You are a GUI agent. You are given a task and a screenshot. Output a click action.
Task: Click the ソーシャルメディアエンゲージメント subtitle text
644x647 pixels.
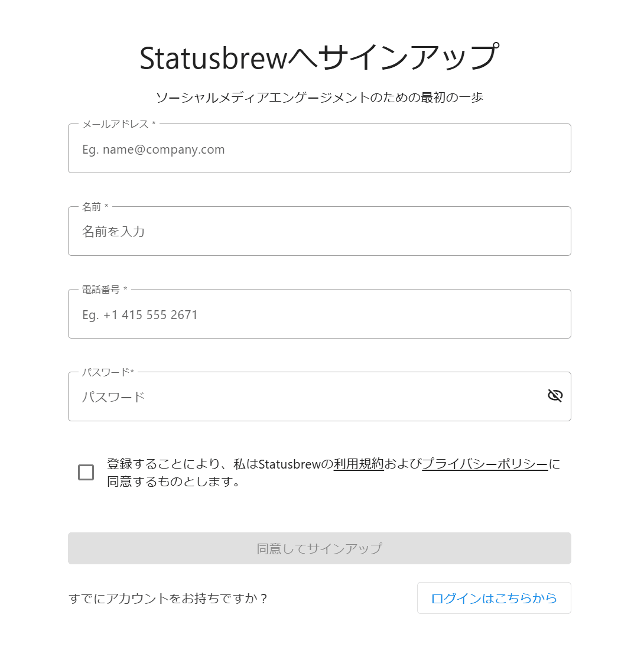[319, 97]
